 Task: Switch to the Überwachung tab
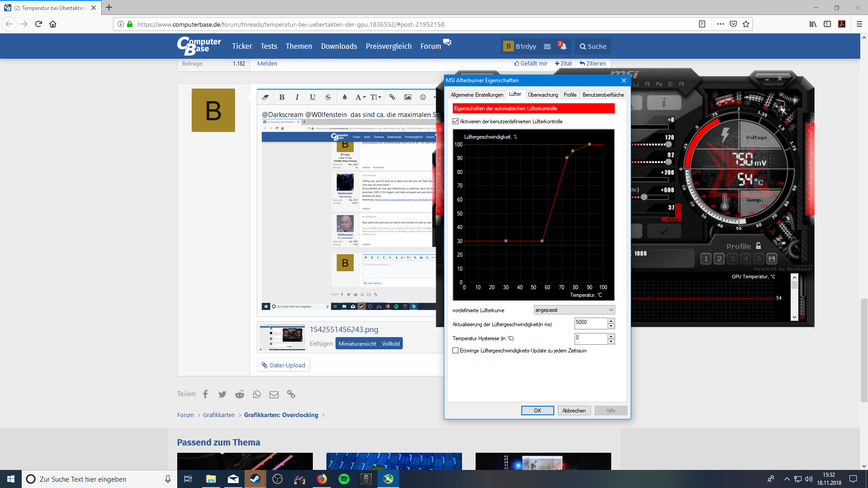(542, 95)
